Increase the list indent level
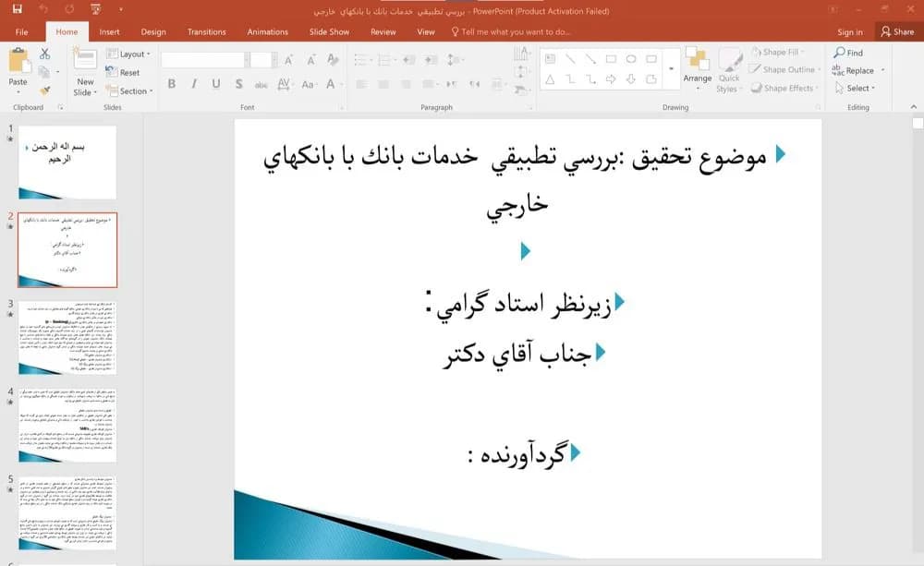Viewport: 924px width, 566px height. point(431,59)
